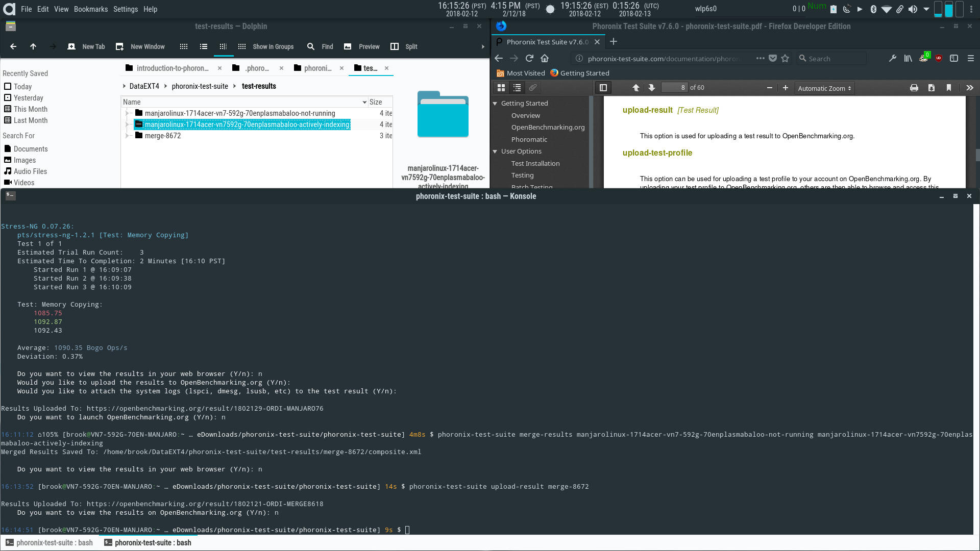
Task: Show PDF document outline view
Action: point(517,88)
